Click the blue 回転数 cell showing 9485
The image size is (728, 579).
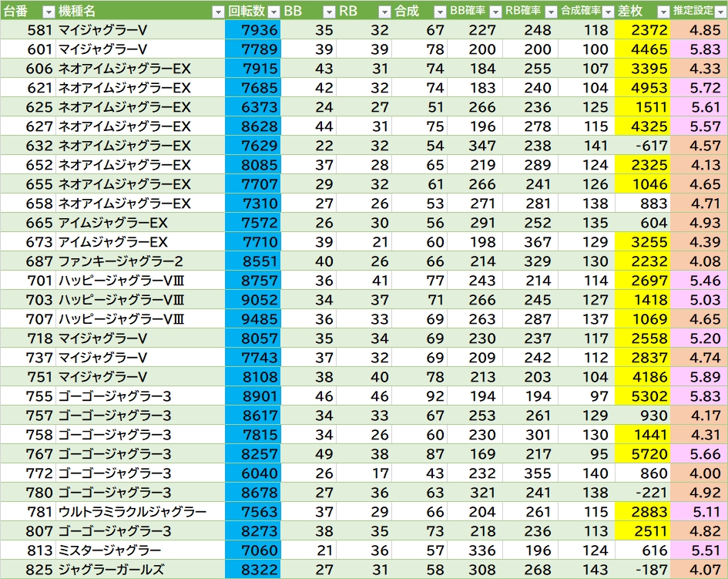click(x=253, y=319)
